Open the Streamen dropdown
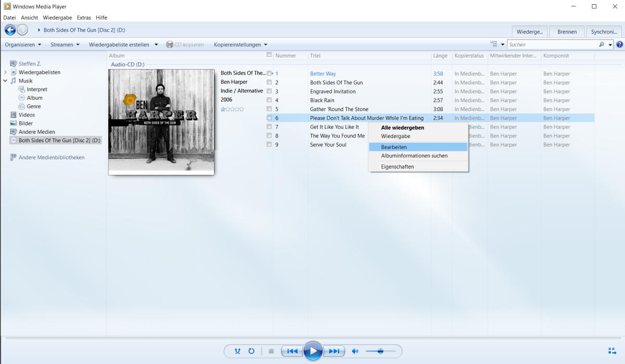The height and width of the screenshot is (364, 625). 65,45
